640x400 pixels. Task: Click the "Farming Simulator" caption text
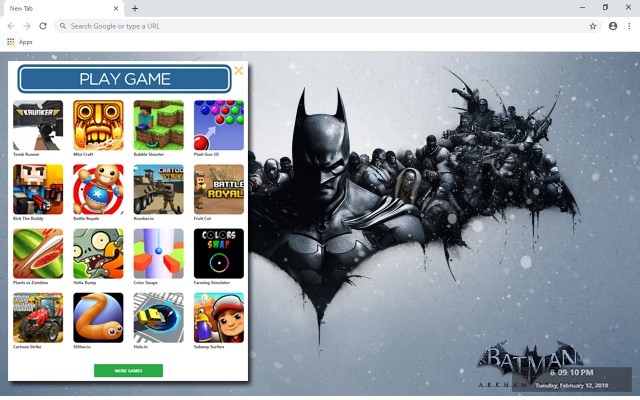212,282
